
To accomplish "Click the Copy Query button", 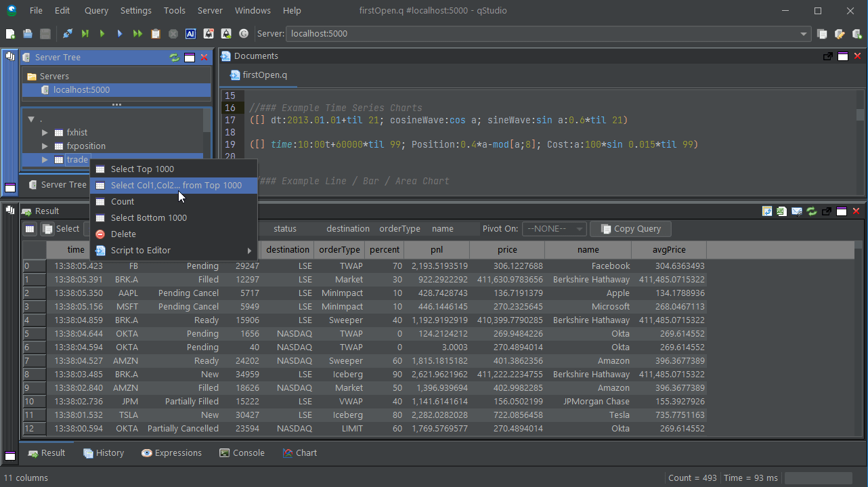I will [630, 229].
